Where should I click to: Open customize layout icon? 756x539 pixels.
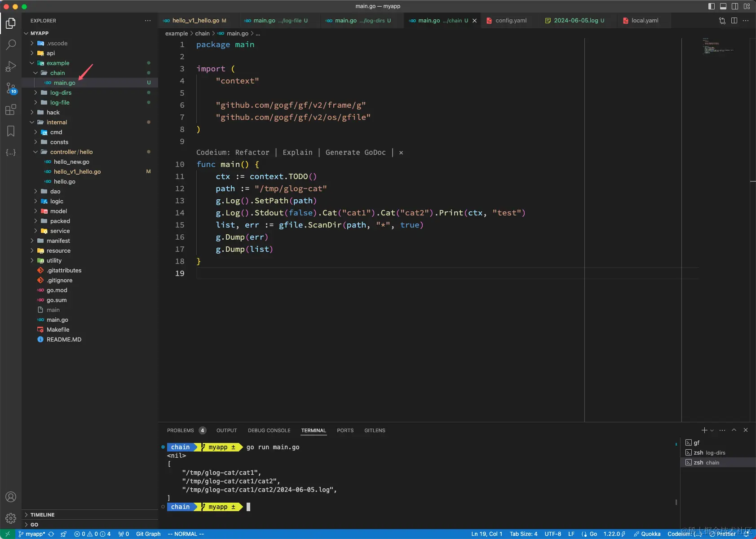click(747, 6)
